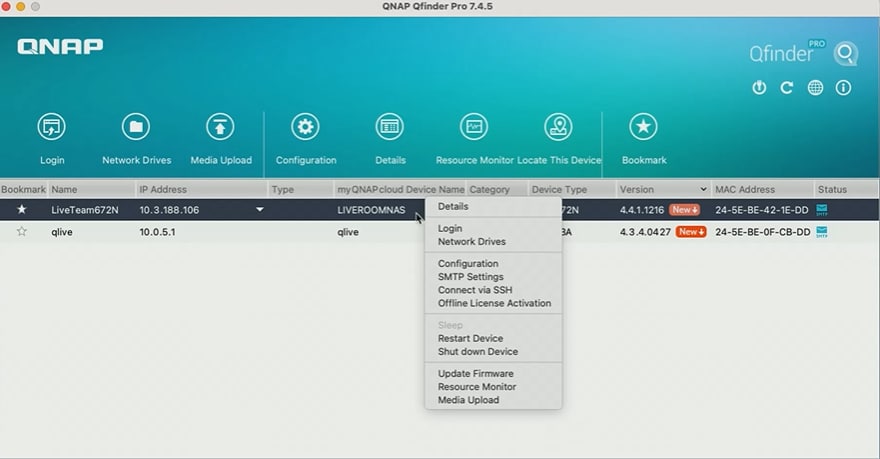This screenshot has height=459, width=880.
Task: Sort by the Name column header
Action: (92, 189)
